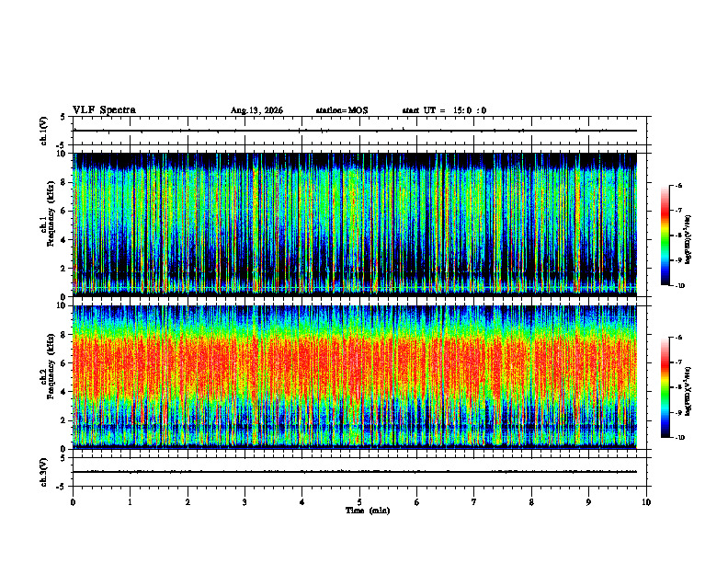The height and width of the screenshot is (563, 728).
Task: Click the VLF Spectra title text
Action: [x=104, y=110]
